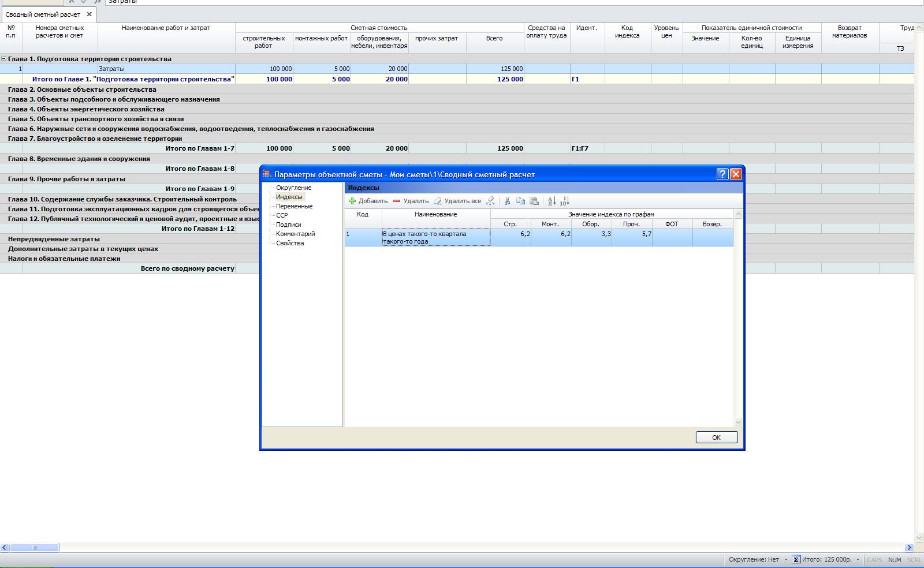Click the index name cell for row 1
The height and width of the screenshot is (568, 924).
(435, 237)
